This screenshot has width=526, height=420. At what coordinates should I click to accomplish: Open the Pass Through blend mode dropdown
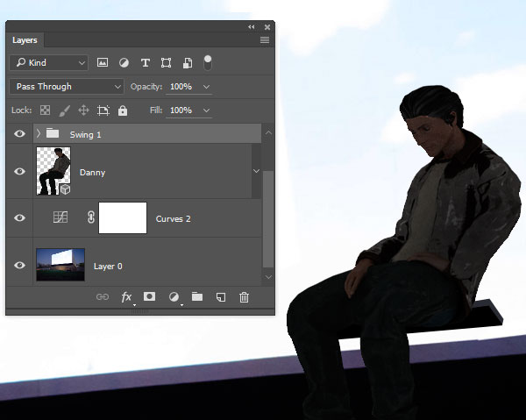[68, 87]
